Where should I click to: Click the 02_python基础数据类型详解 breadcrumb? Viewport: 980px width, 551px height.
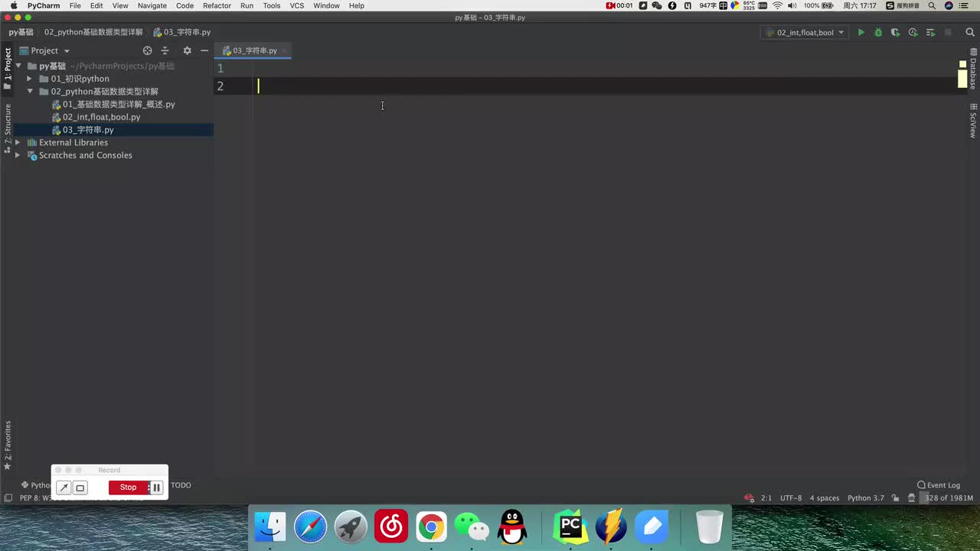tap(93, 33)
